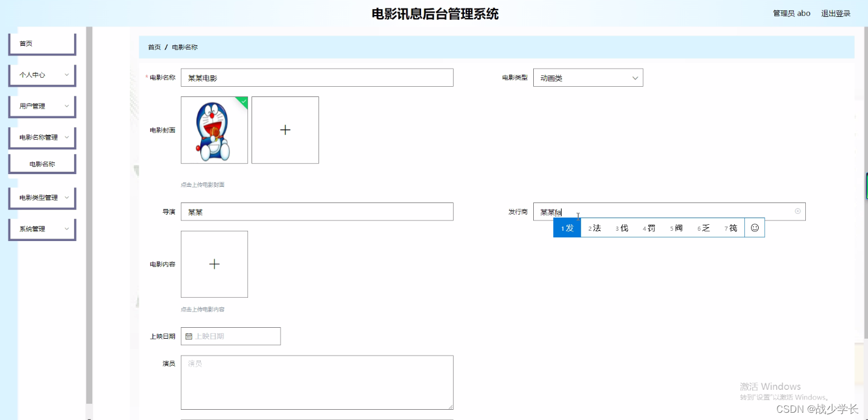This screenshot has height=420, width=868.
Task: Select IME candidate 1 发
Action: [567, 228]
